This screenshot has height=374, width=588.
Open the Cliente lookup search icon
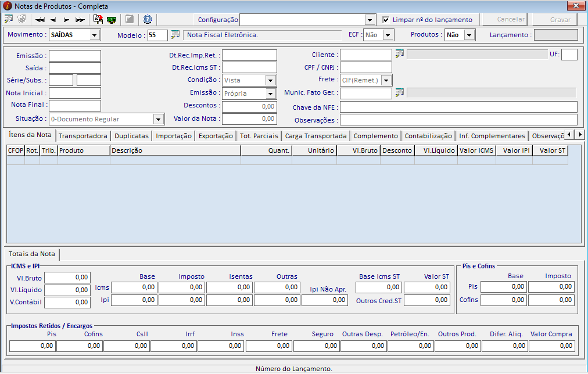(399, 54)
